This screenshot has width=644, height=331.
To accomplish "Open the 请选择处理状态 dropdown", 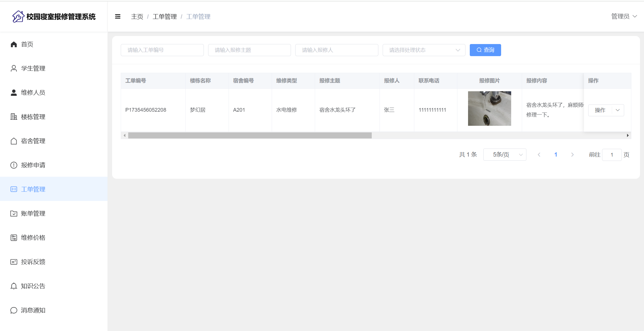I will [x=424, y=50].
